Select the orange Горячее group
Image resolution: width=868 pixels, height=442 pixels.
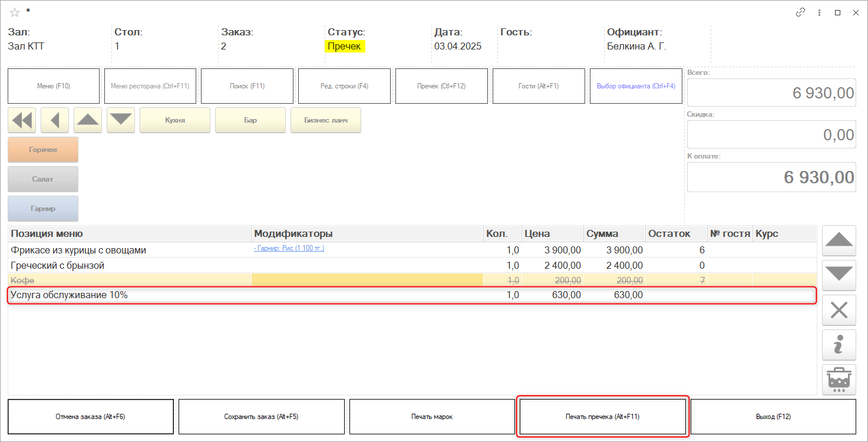pyautogui.click(x=43, y=150)
